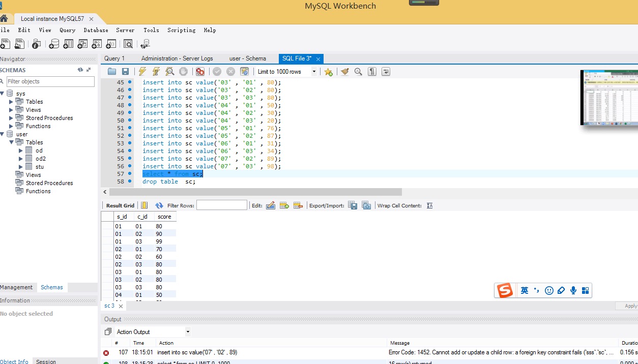Open the Limit to 1000 rows dropdown
638x364 pixels.
314,72
